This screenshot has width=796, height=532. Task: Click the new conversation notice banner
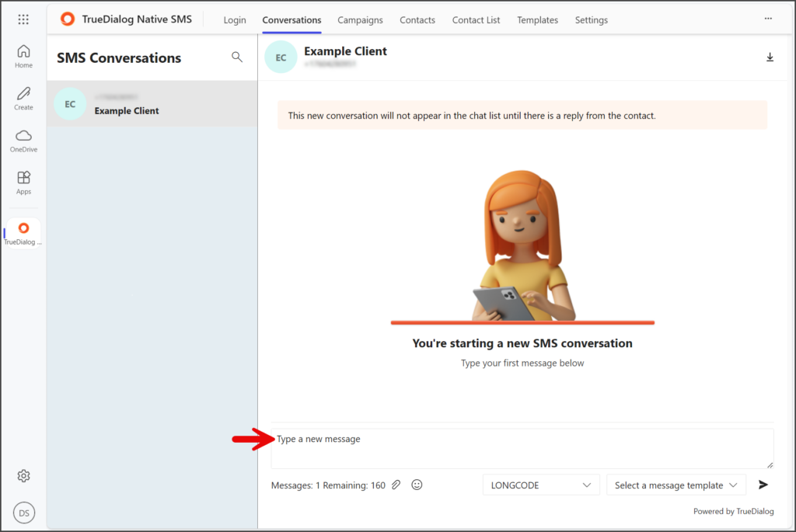(x=522, y=116)
